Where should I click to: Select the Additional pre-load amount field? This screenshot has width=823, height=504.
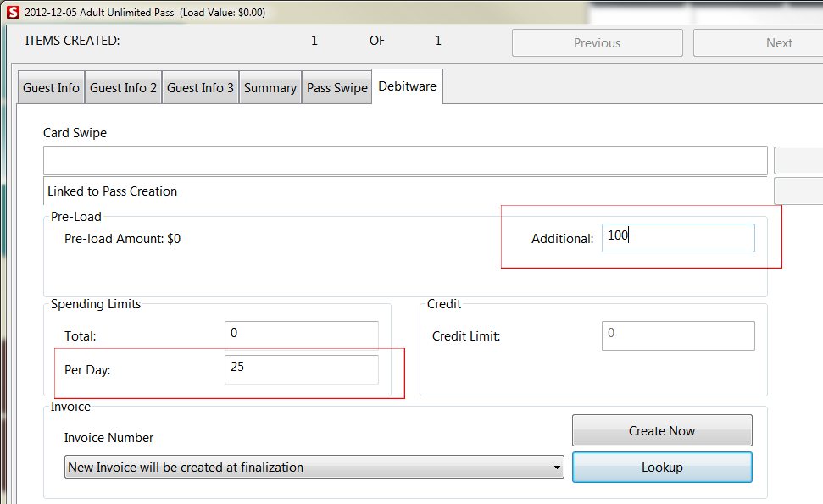click(x=677, y=237)
